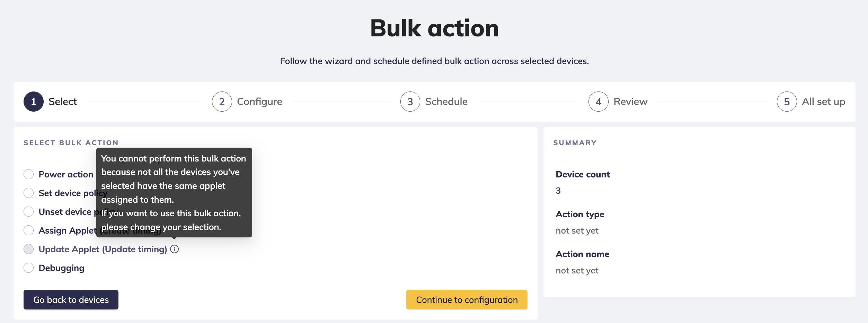Viewport: 868px width, 323px height.
Task: Click the step 5 All set up circle
Action: point(787,102)
